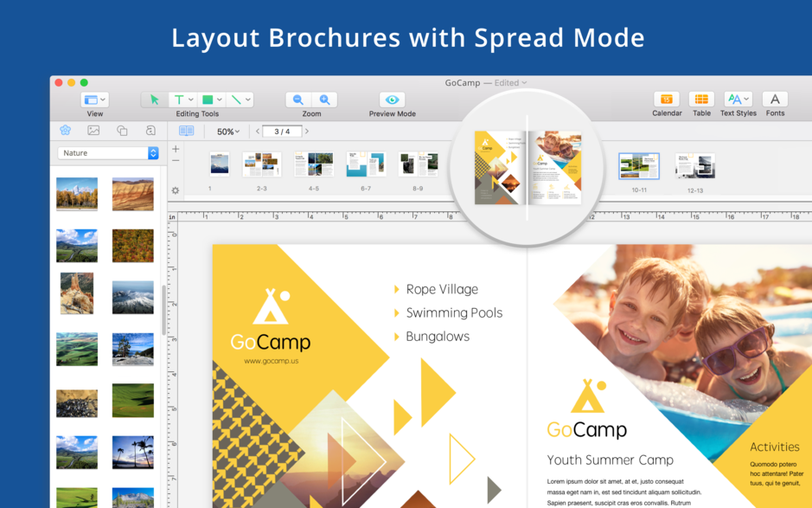Click the Zoom In magnifier icon
This screenshot has height=508, width=812.
[324, 98]
